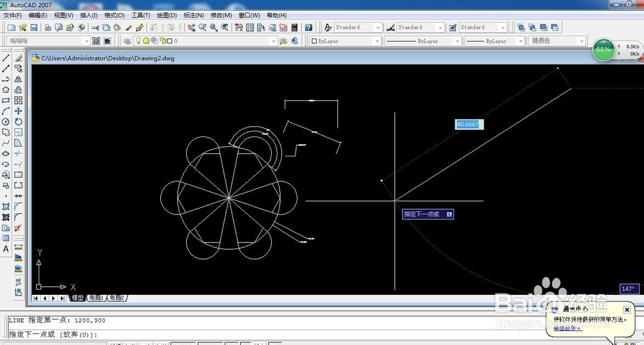Viewport: 644px width, 345px height.
Task: Select the Rotate modify tool
Action: tap(19, 122)
